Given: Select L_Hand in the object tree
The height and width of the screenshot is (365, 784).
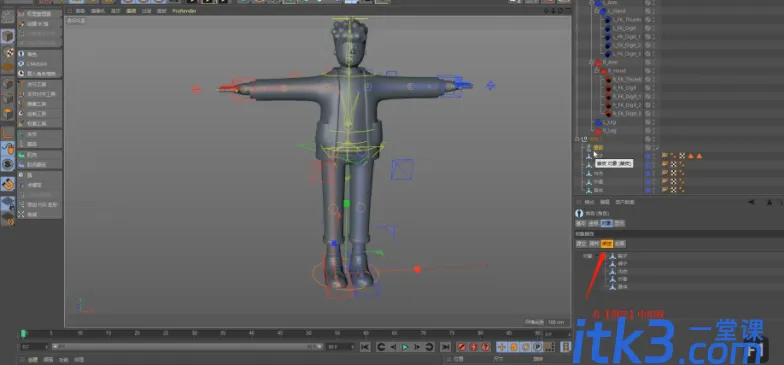Looking at the screenshot, I should pyautogui.click(x=616, y=11).
